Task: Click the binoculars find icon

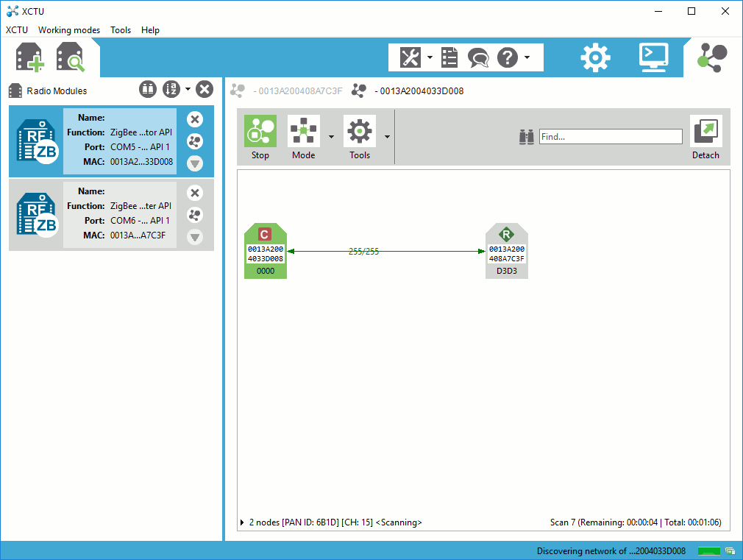Action: pos(527,137)
